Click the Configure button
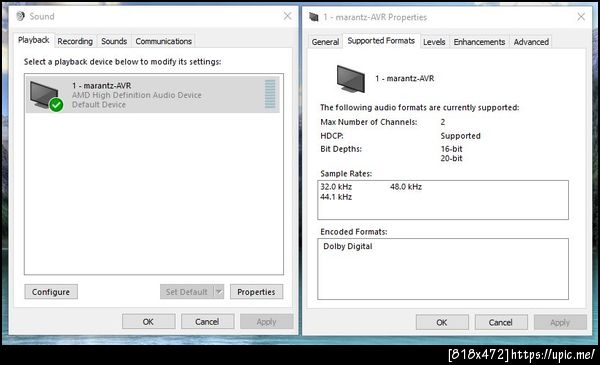This screenshot has height=365, width=600. pos(51,292)
